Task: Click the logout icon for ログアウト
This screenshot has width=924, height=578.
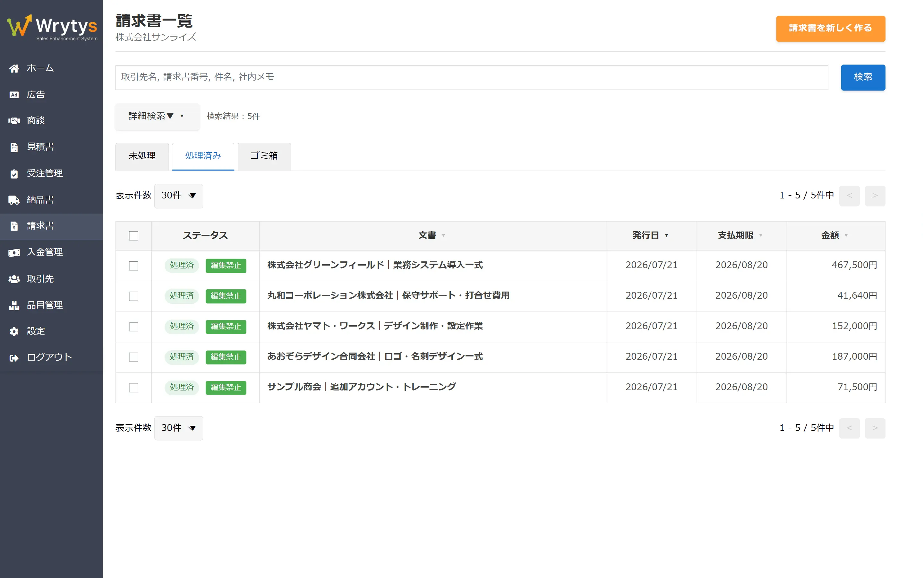Action: coord(14,358)
